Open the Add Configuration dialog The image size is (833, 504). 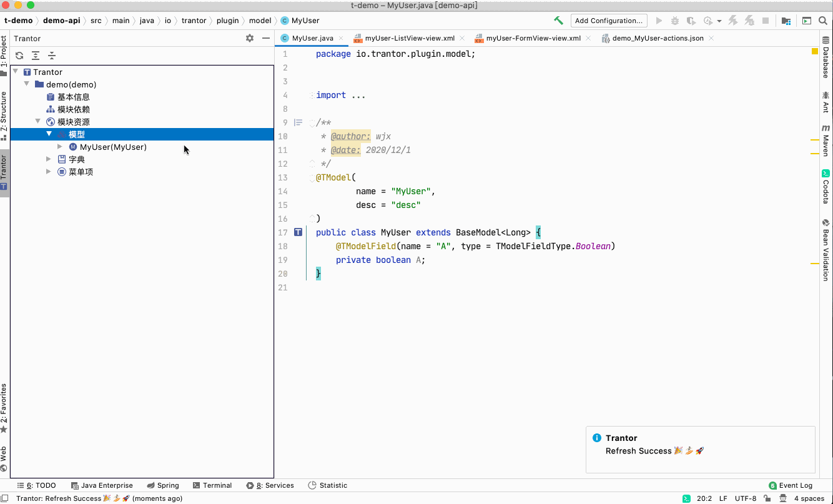point(608,21)
